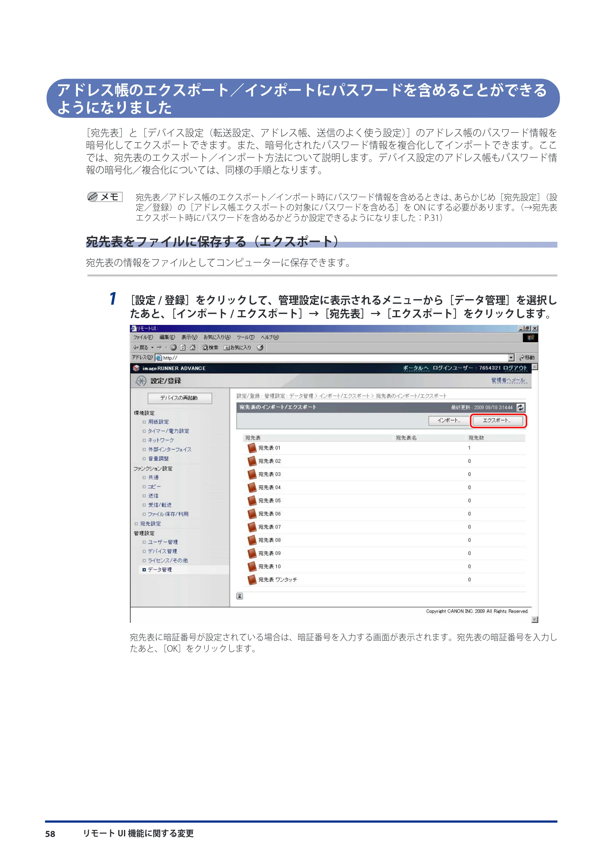The image size is (614, 868).
Task: Open the Back button history dropdown arrow
Action: tap(153, 347)
